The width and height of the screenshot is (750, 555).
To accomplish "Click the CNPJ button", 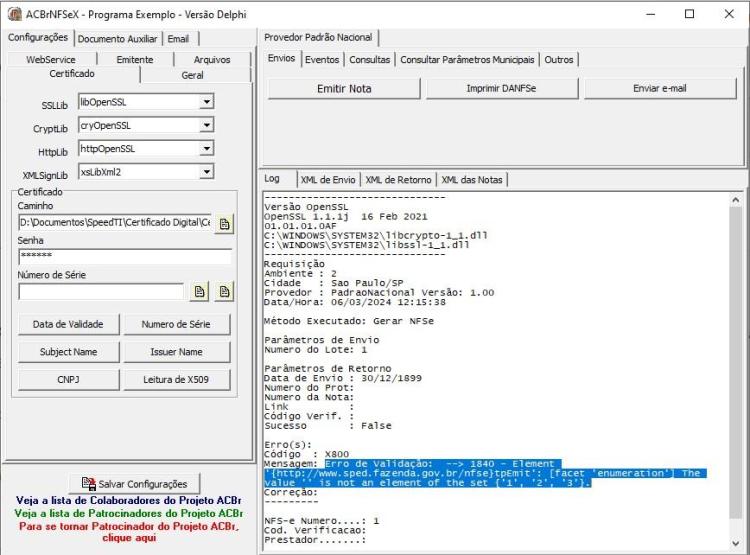I will tap(68, 379).
